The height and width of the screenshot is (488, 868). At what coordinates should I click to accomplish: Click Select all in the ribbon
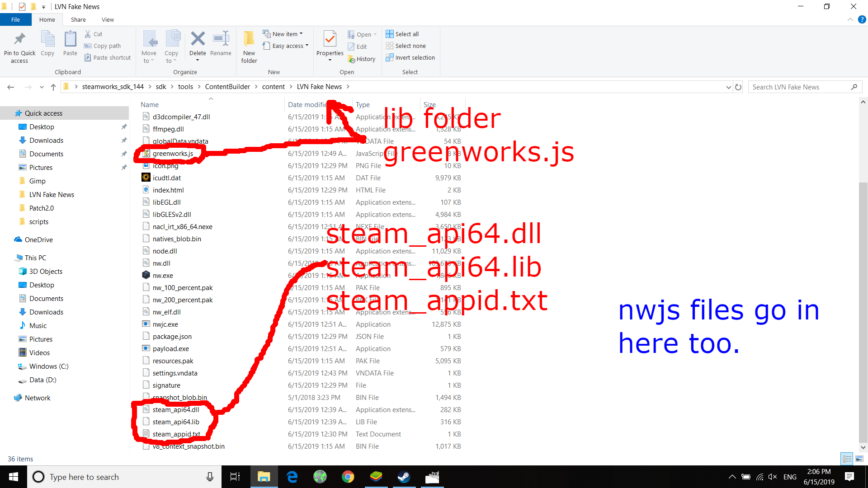pos(402,34)
